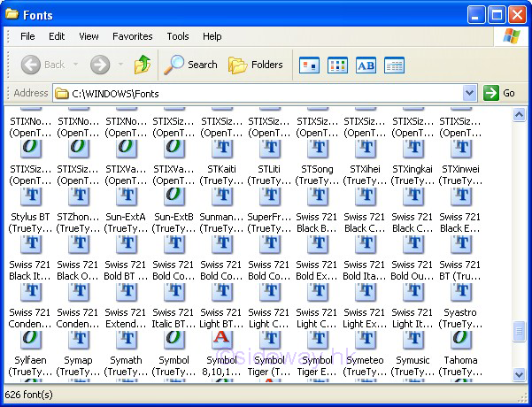
Task: Open the Favorites menu
Action: 132,36
